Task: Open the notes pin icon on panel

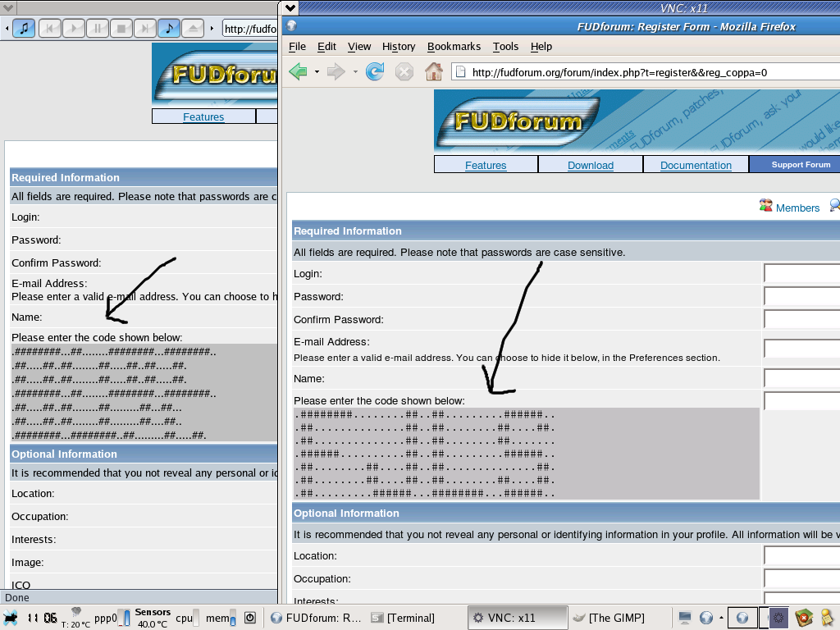Action: tap(828, 618)
